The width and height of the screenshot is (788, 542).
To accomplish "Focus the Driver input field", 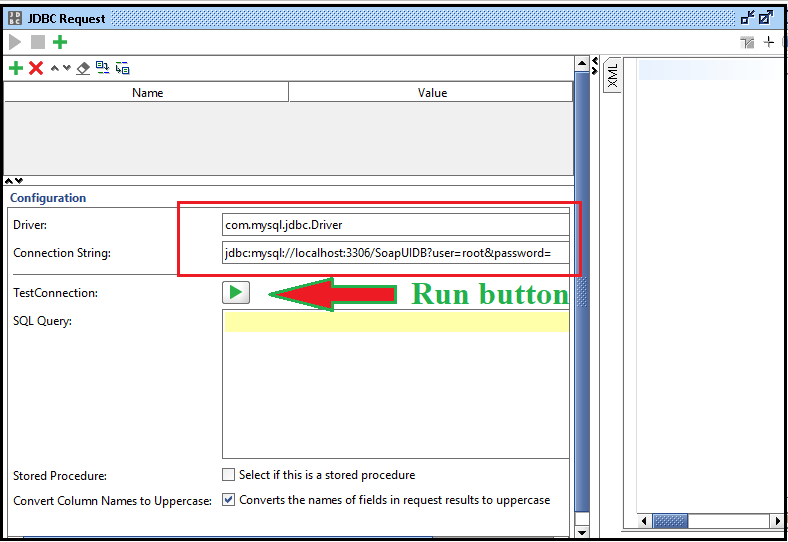I will 396,225.
